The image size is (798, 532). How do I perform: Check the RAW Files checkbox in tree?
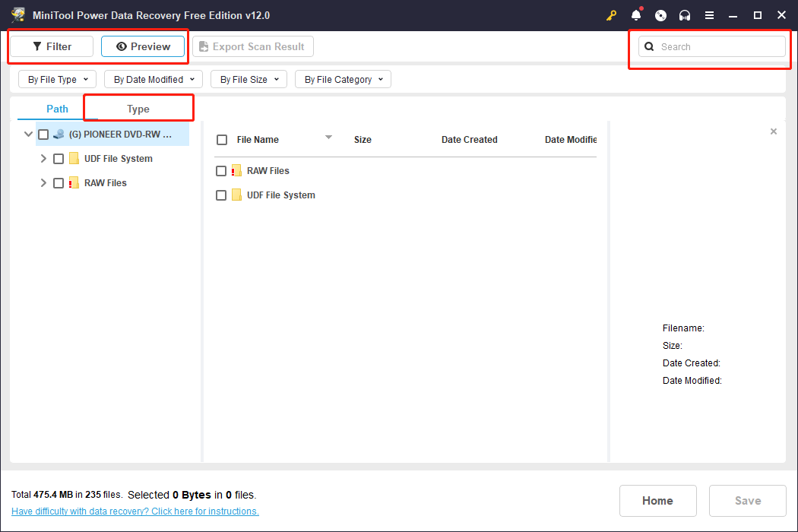tap(59, 183)
